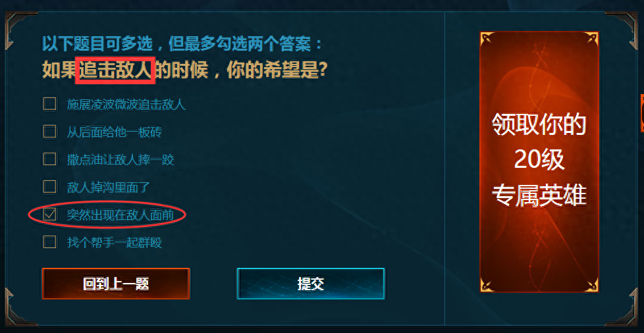Screen dimensions: 644x333
Task: Enable the 撒点油让敌人摔一跤 checkbox
Action: point(49,159)
